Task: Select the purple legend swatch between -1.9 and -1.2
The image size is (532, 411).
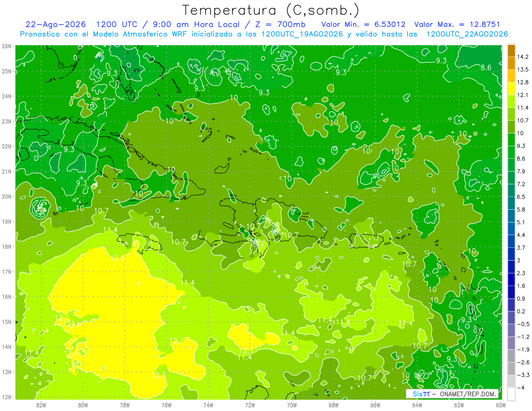Action: pyautogui.click(x=511, y=343)
